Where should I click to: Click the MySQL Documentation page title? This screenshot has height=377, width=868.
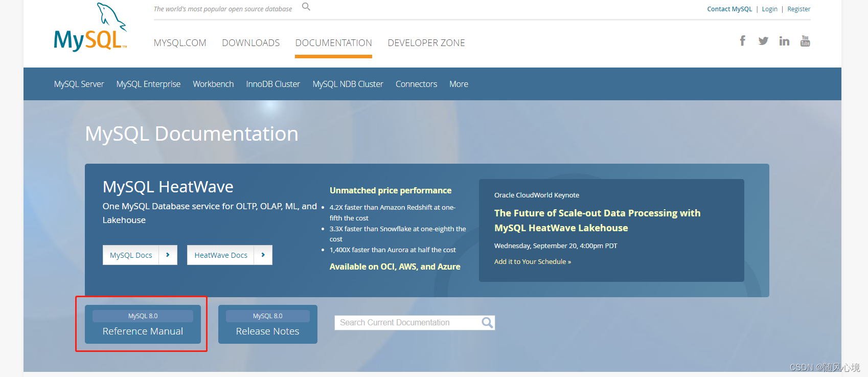pyautogui.click(x=192, y=134)
